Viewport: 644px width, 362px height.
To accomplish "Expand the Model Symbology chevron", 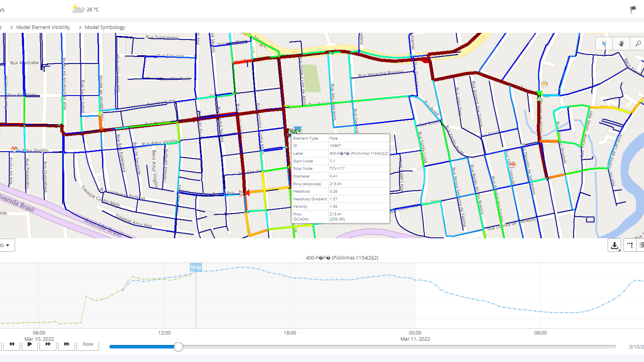I will click(x=80, y=27).
